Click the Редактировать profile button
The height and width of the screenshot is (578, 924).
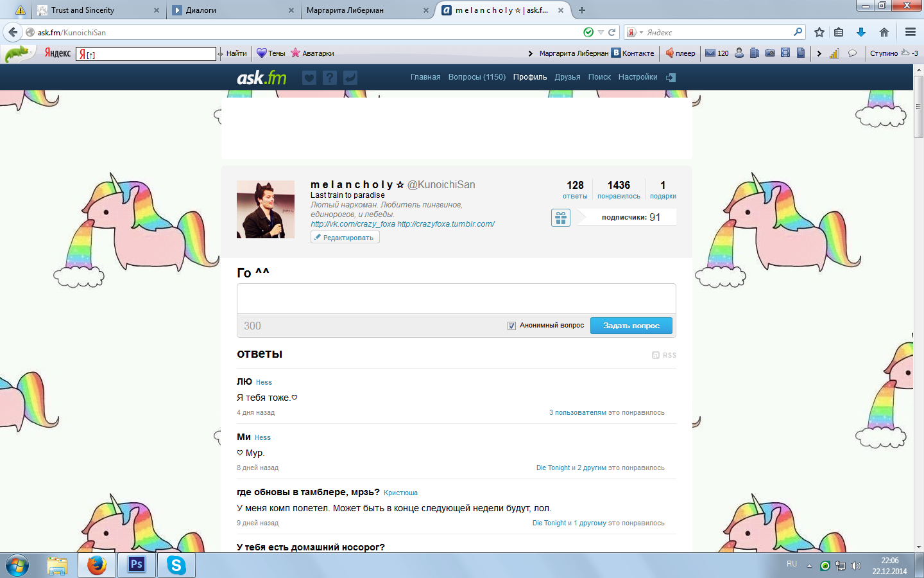point(345,238)
